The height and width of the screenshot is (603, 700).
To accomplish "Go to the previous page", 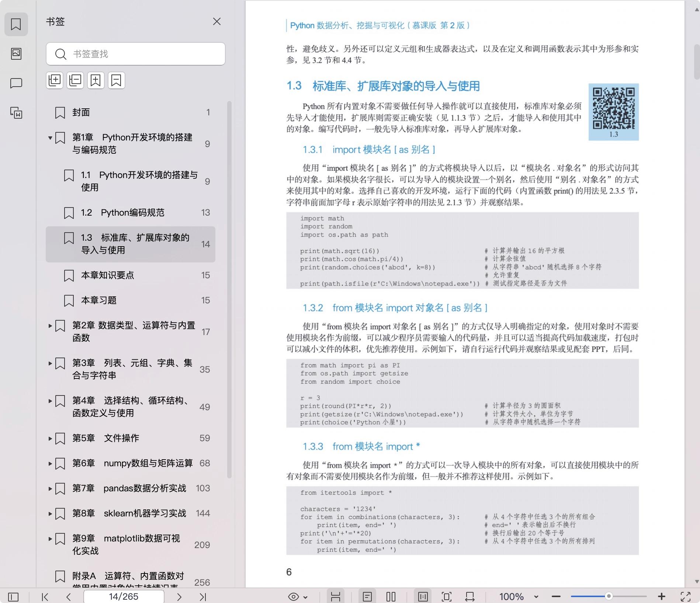I will pos(69,597).
